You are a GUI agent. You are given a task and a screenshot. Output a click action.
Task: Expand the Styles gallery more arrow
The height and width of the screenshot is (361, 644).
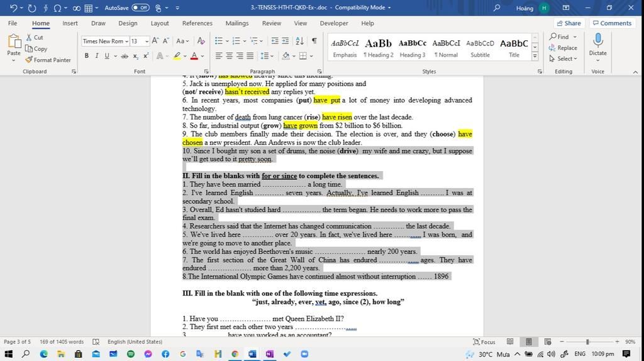pos(535,57)
